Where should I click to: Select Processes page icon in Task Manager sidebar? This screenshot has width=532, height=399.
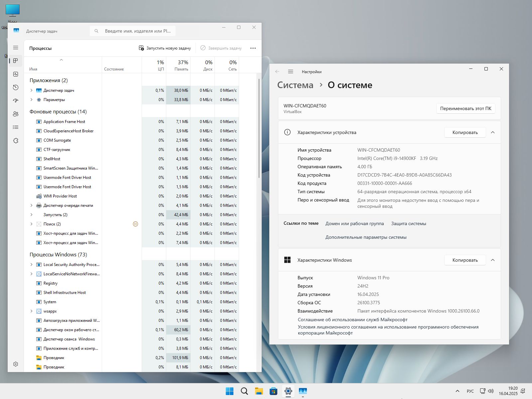tap(16, 61)
